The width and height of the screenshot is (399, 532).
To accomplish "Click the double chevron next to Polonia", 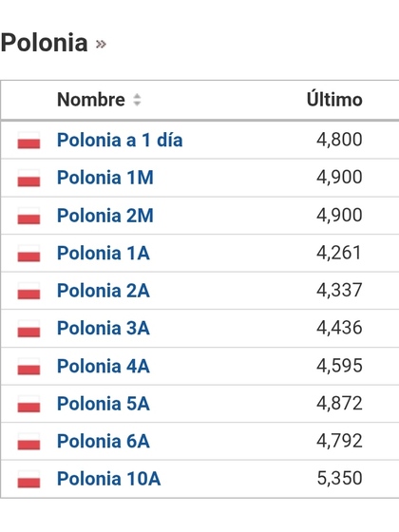I will pyautogui.click(x=101, y=44).
